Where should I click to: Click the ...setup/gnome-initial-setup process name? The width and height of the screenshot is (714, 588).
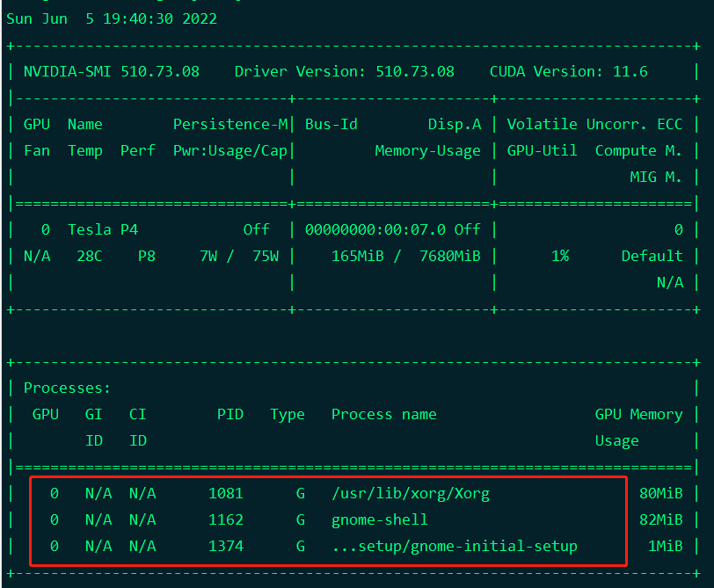tap(455, 546)
